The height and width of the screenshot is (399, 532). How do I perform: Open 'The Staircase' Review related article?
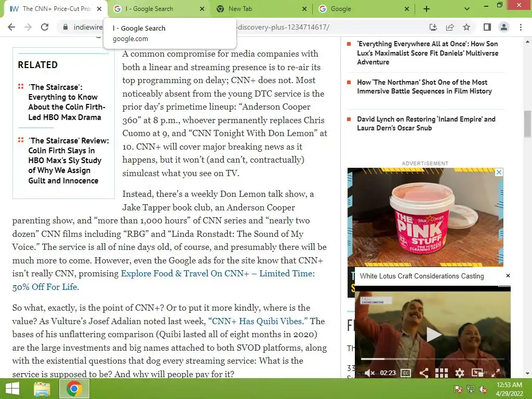(69, 161)
